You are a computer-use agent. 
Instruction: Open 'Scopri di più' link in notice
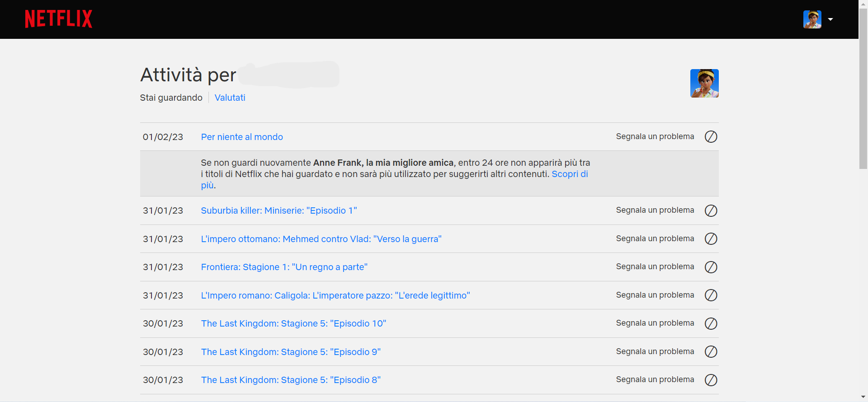click(569, 174)
